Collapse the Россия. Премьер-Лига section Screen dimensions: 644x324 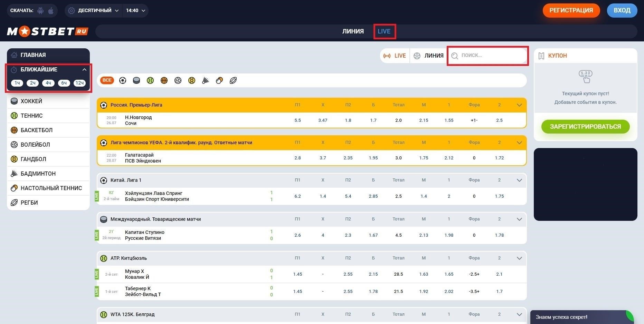pos(519,105)
